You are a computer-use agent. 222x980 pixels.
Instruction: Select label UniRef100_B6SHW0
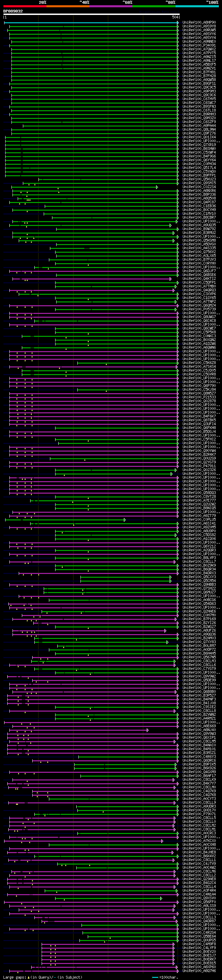tap(199, 148)
